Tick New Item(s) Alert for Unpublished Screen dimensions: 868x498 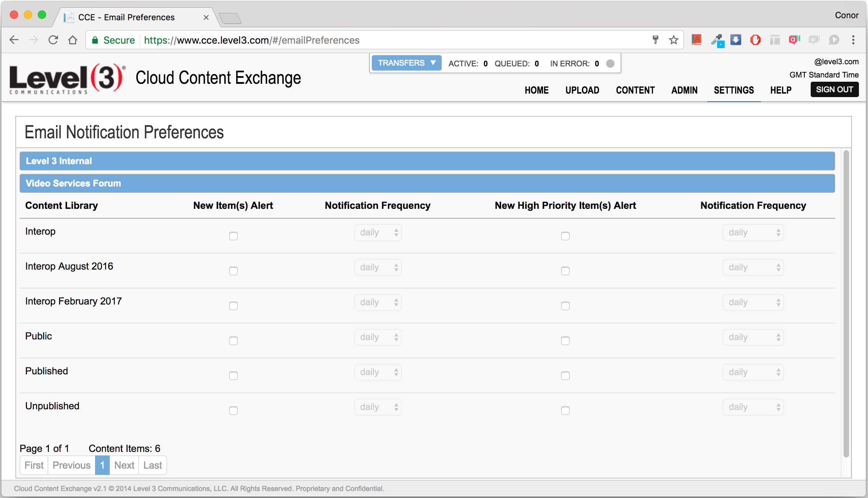(233, 411)
